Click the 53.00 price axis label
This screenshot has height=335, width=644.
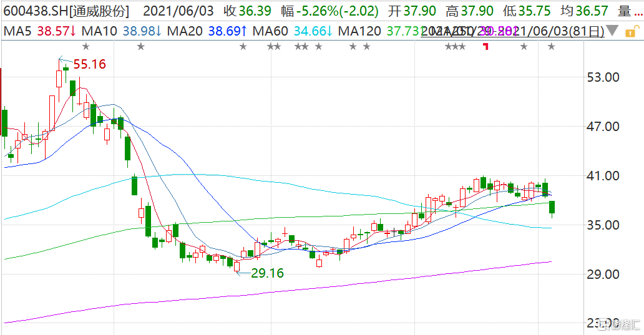603,77
